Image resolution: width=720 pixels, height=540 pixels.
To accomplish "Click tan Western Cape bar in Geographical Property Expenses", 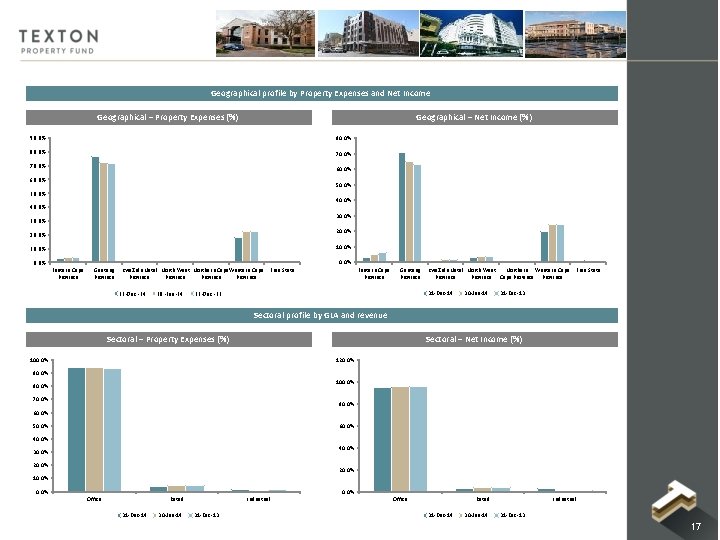I will click(x=247, y=247).
